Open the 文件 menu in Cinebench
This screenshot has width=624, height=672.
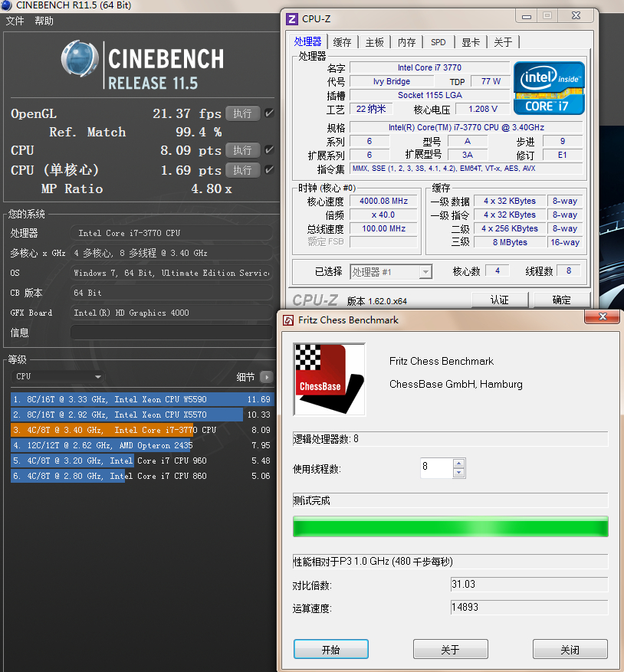(15, 21)
